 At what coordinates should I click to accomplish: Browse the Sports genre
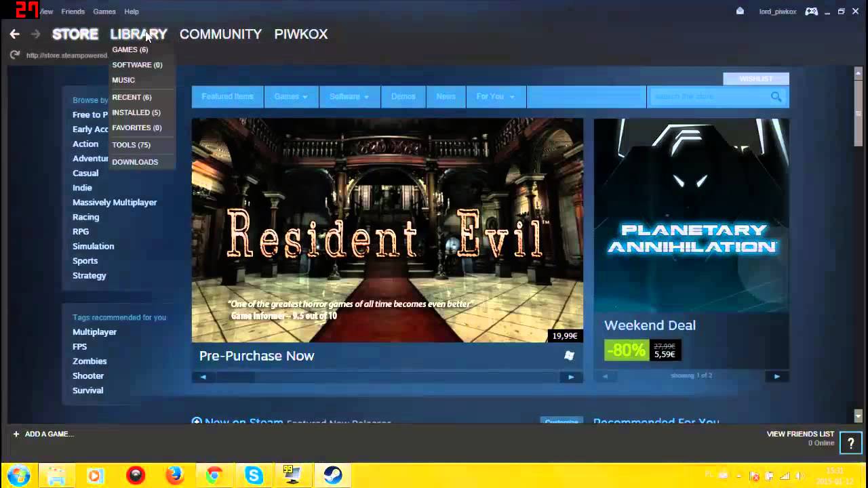(85, 261)
